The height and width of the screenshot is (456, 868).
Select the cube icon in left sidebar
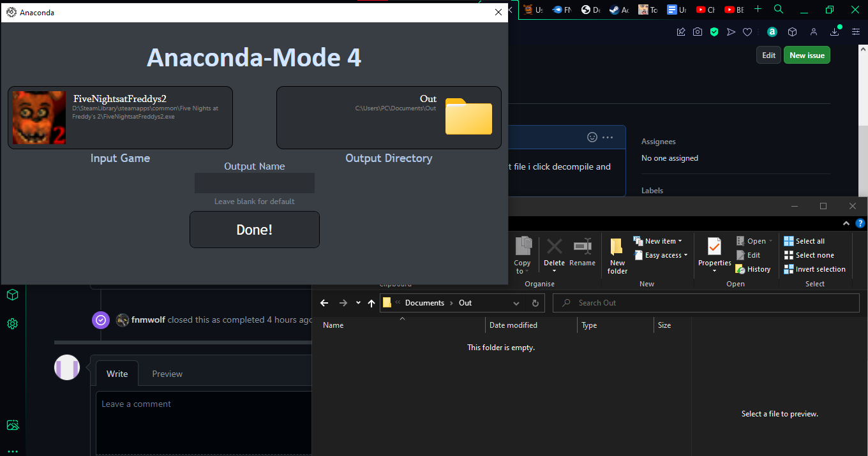click(12, 295)
